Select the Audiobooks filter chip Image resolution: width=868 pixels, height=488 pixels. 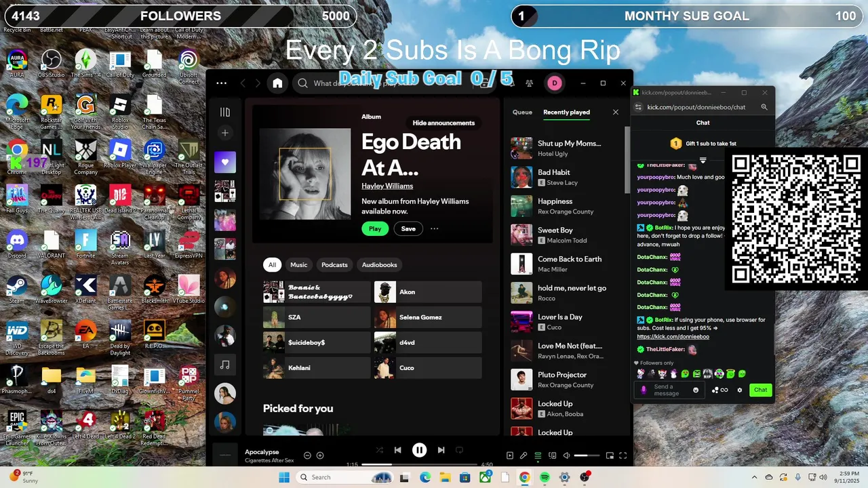click(380, 265)
